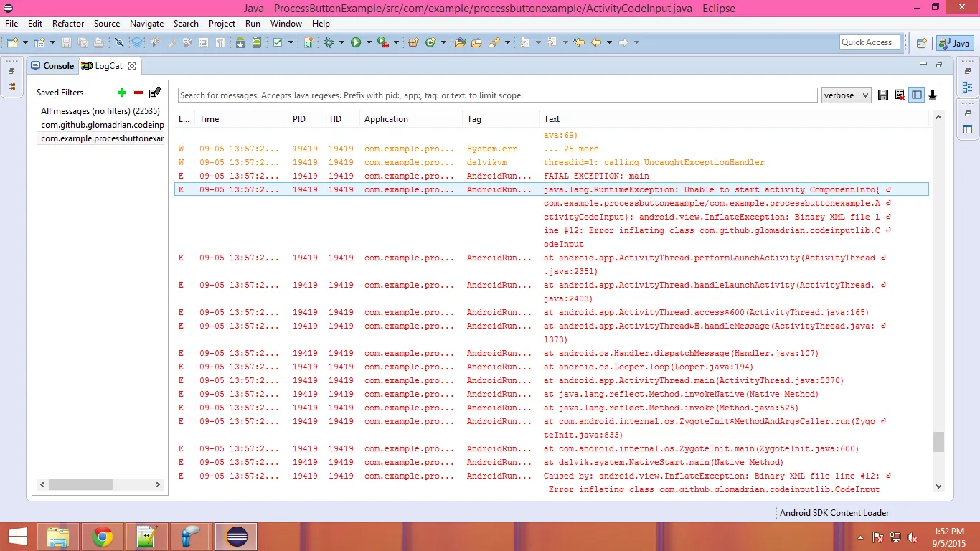Click the Print icon in toolbar

[x=98, y=42]
